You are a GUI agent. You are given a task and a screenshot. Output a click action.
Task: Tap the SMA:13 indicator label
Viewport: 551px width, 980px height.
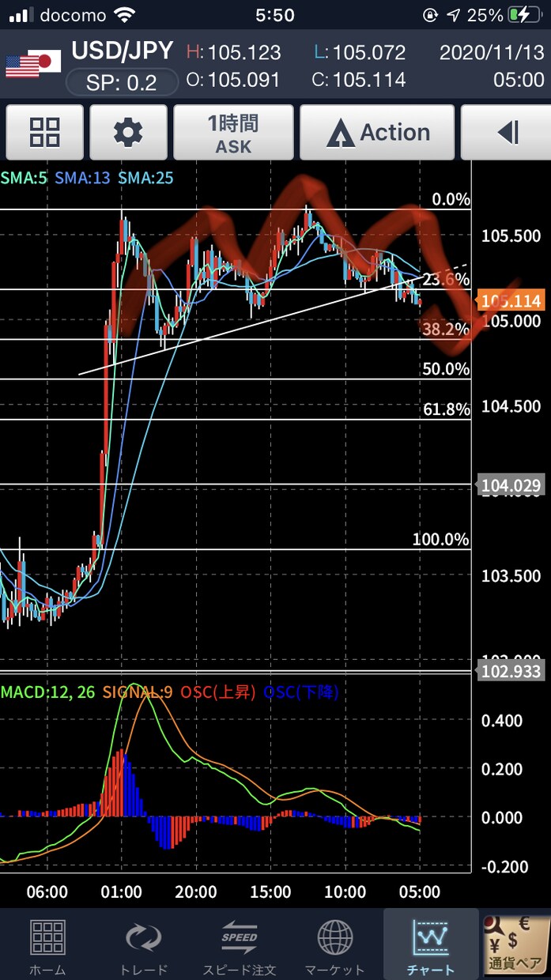[83, 178]
